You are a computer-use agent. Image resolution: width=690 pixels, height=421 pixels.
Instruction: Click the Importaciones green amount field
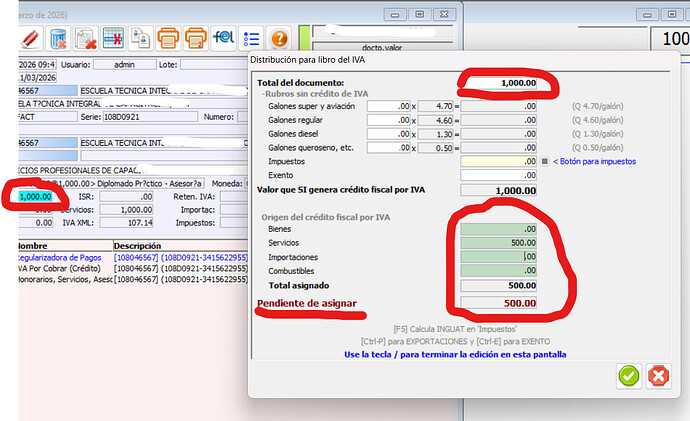tap(498, 257)
